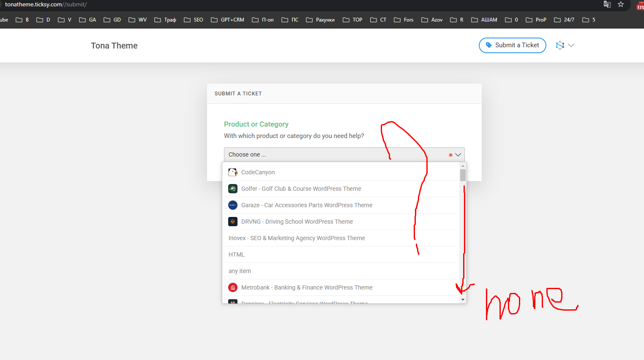Open the ПС bookmarks folder
Viewport: 644px width, 360px height.
click(290, 20)
